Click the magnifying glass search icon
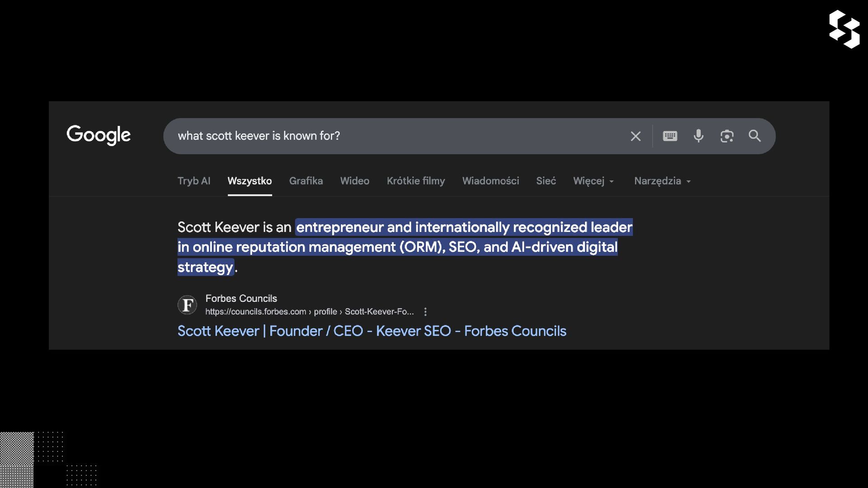Viewport: 868px width, 488px height. 755,136
